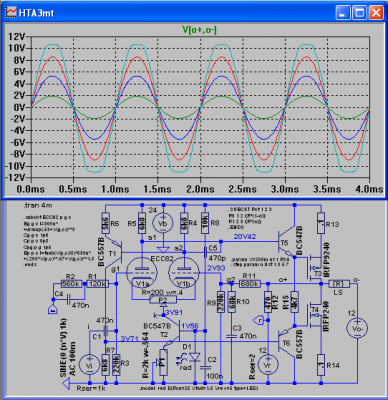The image size is (388, 400).
Task: Select resistor R9 270k symbol
Action: (x=221, y=302)
